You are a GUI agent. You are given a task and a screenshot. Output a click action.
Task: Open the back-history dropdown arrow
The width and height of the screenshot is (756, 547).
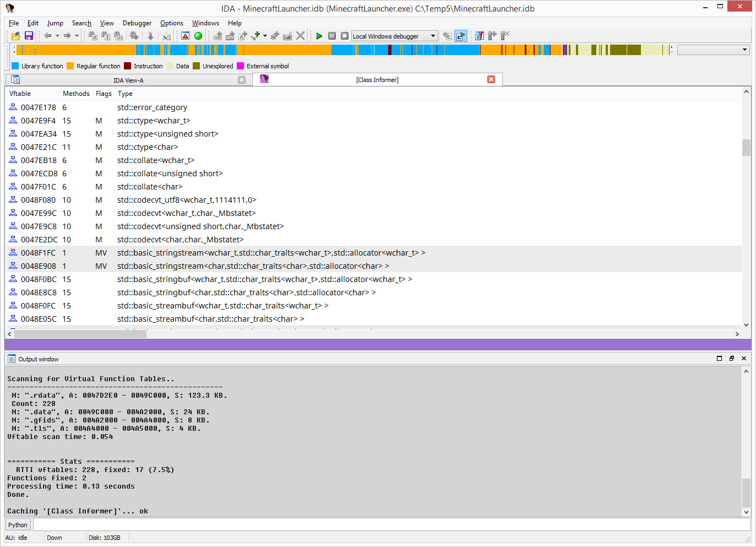[57, 36]
